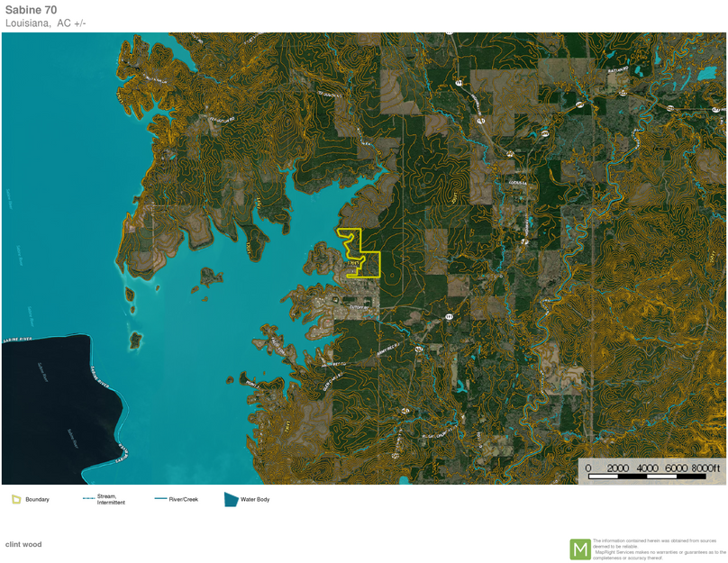Image resolution: width=728 pixels, height=563 pixels.
Task: Click the River/Creek legend label
Action: tap(183, 499)
